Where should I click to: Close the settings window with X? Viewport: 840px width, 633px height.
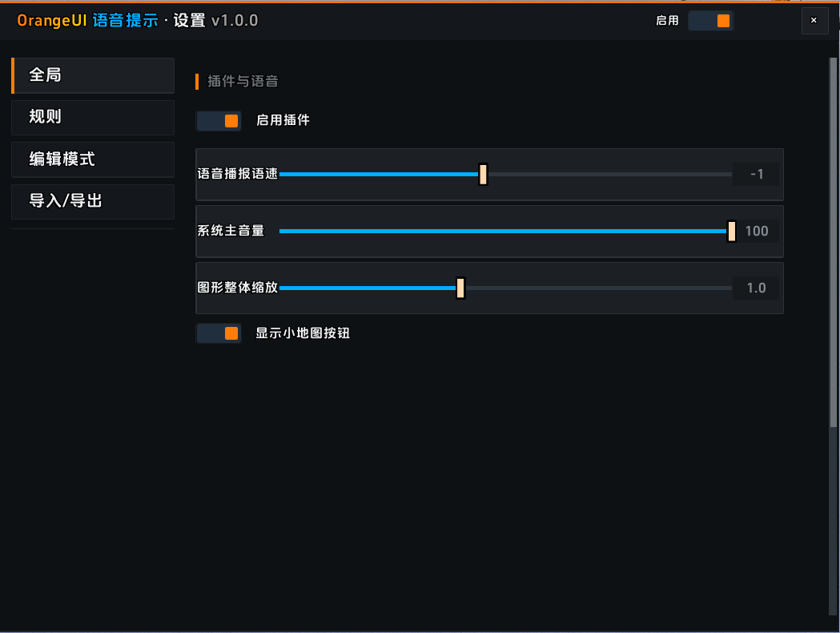point(814,20)
